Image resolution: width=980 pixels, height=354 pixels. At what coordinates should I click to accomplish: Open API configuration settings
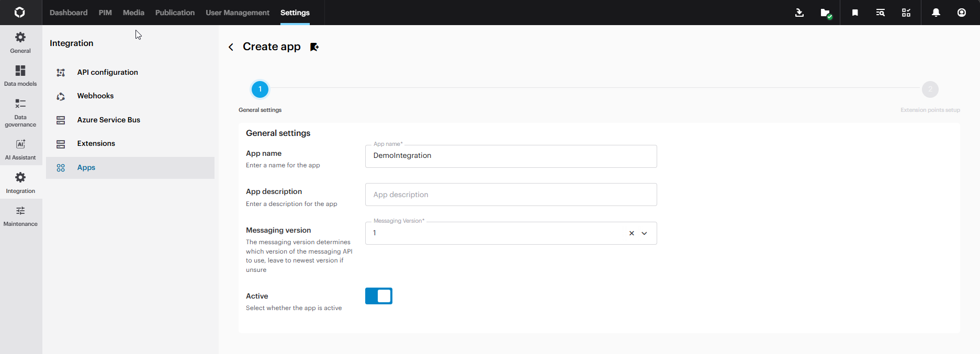(x=107, y=72)
